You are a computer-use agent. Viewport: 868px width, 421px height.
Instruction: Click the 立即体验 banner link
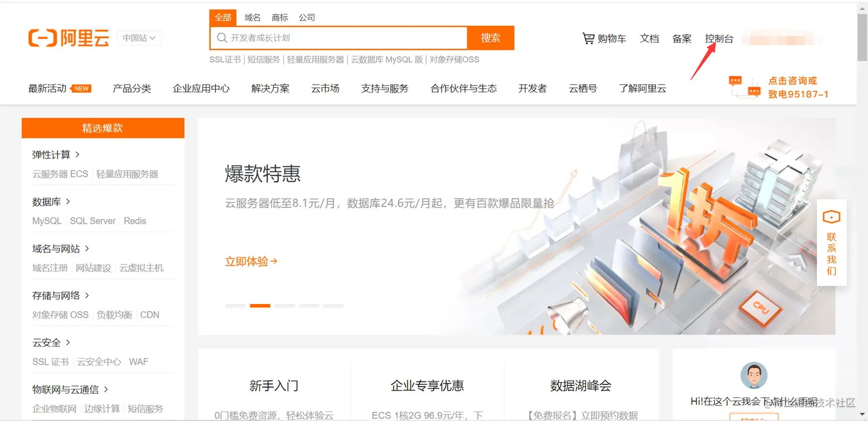[251, 261]
